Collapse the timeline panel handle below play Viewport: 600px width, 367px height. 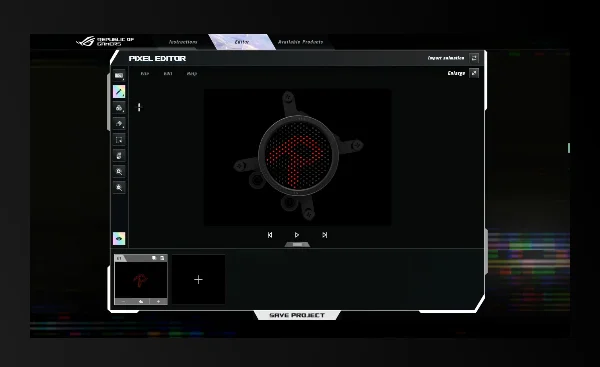click(x=297, y=245)
